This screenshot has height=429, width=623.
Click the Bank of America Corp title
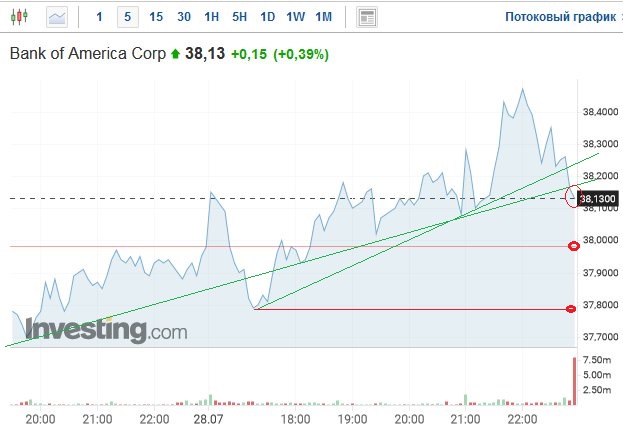coord(87,53)
